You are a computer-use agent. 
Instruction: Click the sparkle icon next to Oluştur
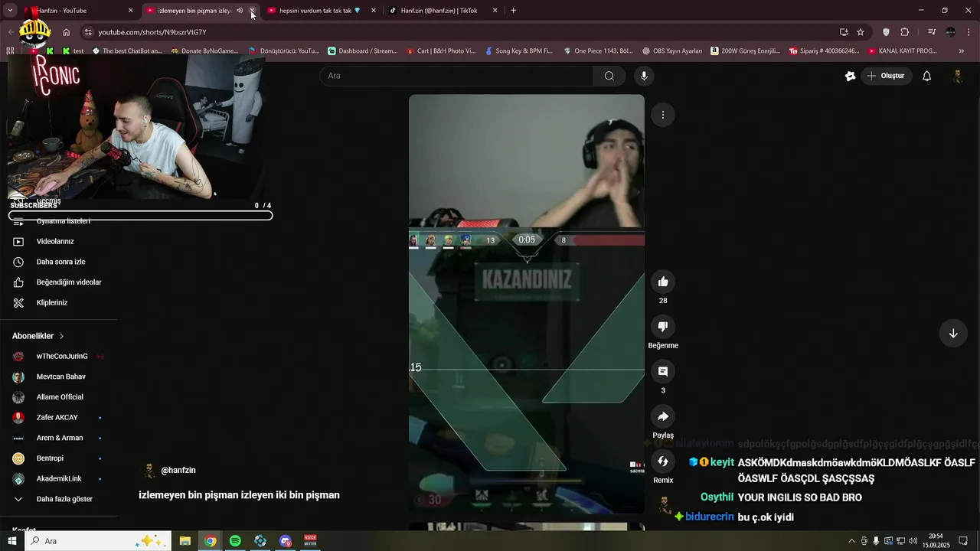click(850, 76)
